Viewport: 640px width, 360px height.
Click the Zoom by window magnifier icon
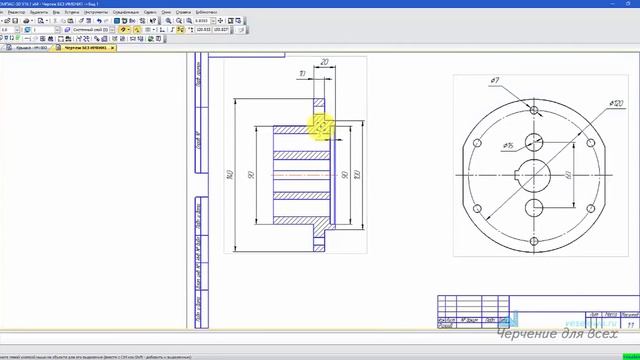click(179, 20)
